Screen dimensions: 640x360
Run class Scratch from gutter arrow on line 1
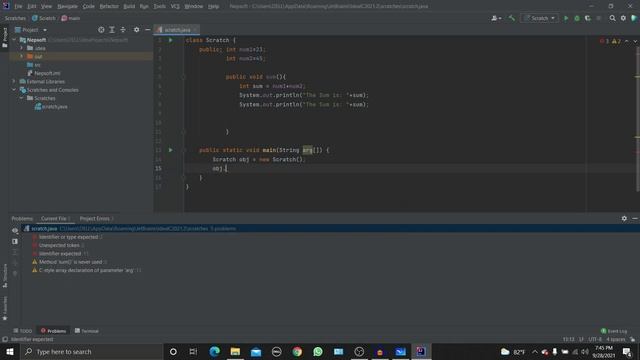pyautogui.click(x=171, y=40)
